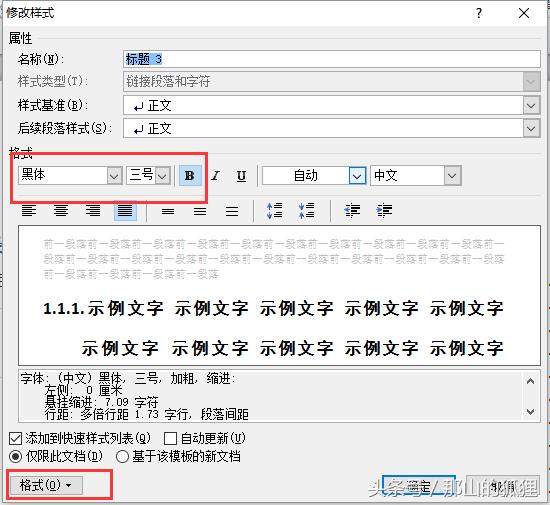Image resolution: width=550 pixels, height=505 pixels.
Task: Toggle the Italic formatting button
Action: [215, 175]
